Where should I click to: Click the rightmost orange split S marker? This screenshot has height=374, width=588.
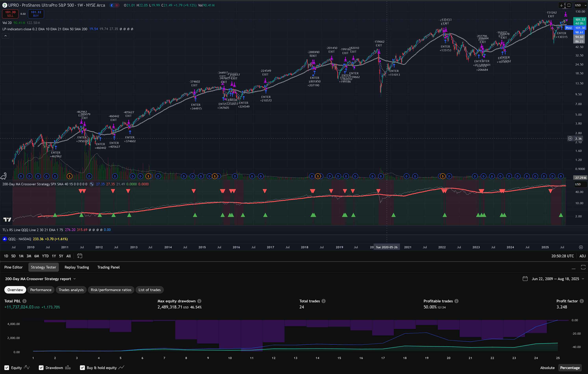tap(442, 176)
